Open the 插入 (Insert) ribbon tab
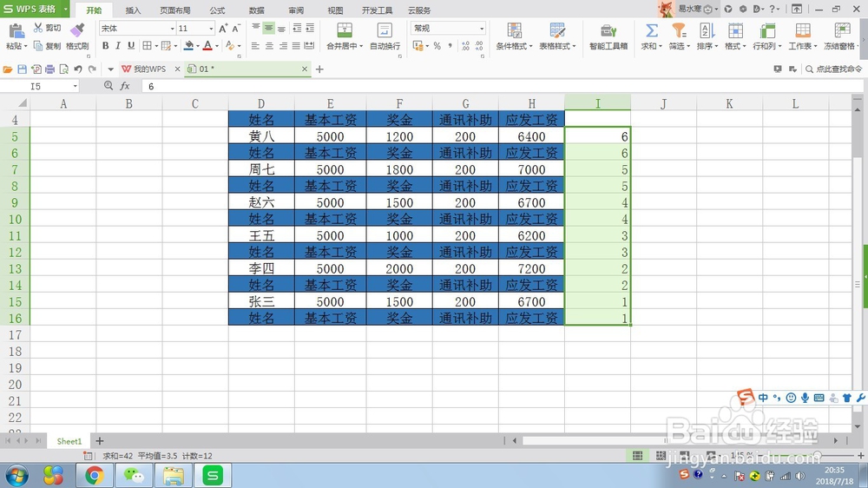Image resolution: width=868 pixels, height=488 pixels. 133,10
